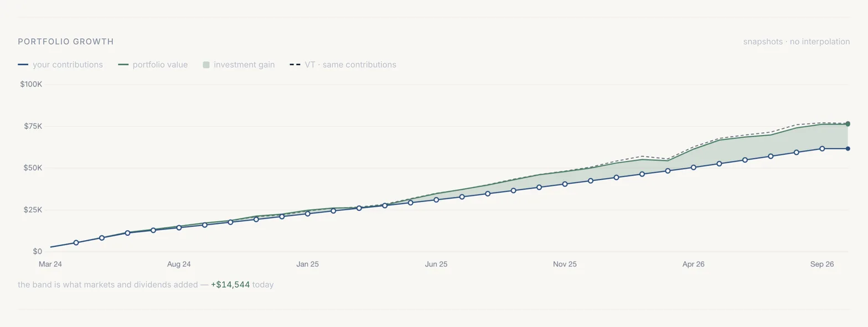Click the 'the band is what markets' caption

[146, 285]
